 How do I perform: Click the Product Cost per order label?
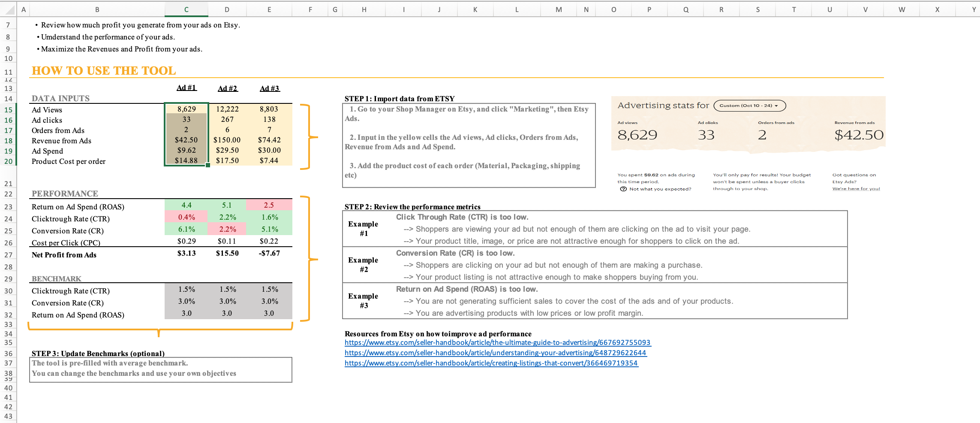[69, 161]
